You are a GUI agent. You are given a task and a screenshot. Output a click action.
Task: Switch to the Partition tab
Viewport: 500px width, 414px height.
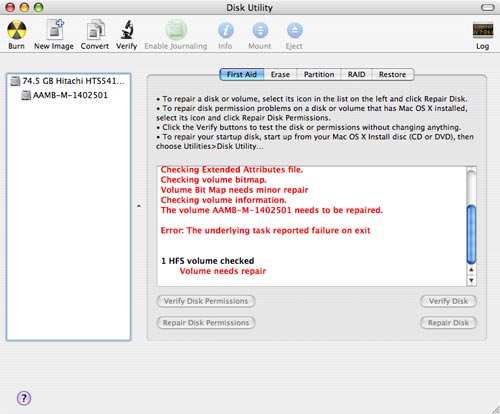319,74
